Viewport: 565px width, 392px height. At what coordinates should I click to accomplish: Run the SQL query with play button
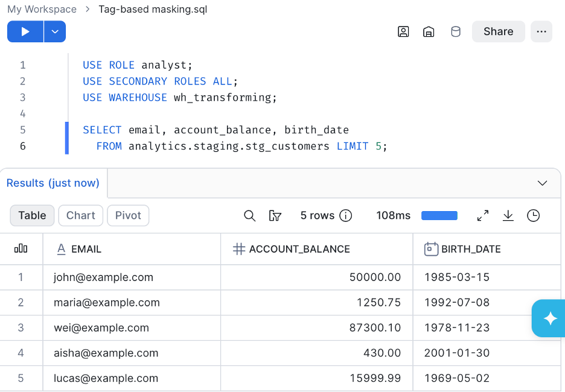click(x=25, y=32)
